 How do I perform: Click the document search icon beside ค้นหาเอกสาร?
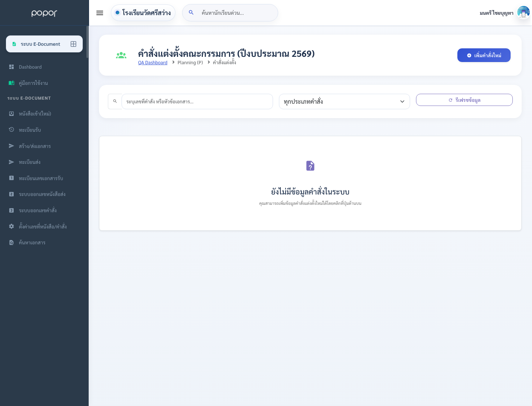coord(11,242)
